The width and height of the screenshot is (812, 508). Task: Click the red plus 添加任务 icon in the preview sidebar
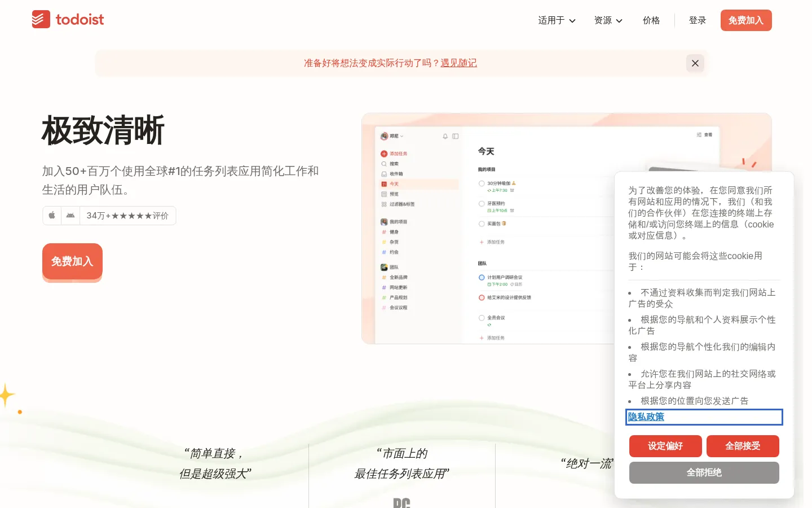(x=384, y=154)
